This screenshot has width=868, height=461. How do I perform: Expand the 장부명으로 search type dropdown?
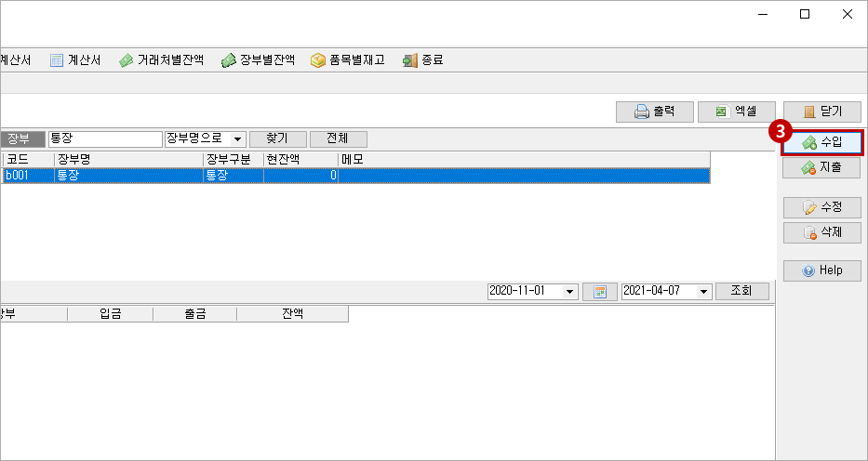coord(238,139)
